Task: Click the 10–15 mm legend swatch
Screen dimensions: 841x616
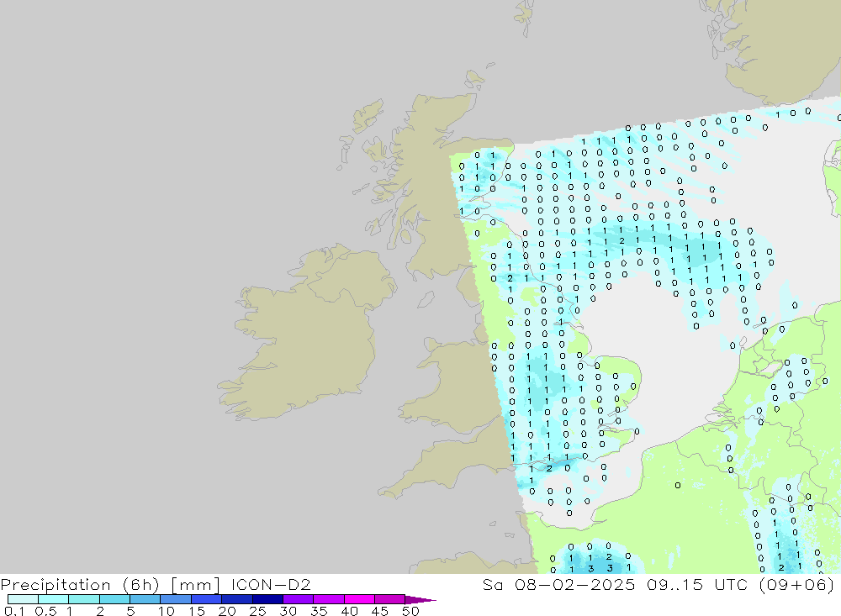Action: (x=176, y=599)
